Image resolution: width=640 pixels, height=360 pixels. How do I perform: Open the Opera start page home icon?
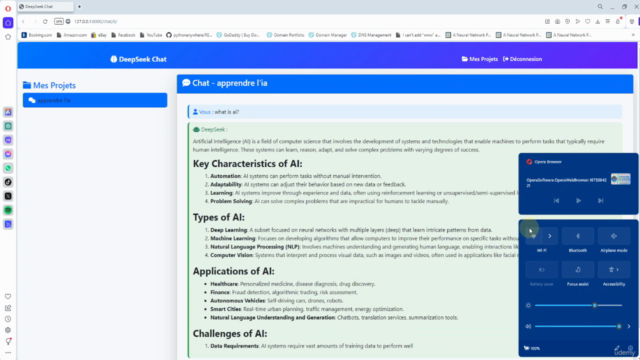[x=8, y=23]
